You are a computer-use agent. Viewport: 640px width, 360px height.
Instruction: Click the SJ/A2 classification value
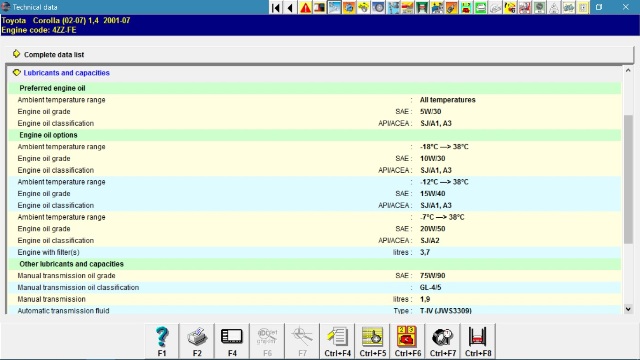[430, 240]
